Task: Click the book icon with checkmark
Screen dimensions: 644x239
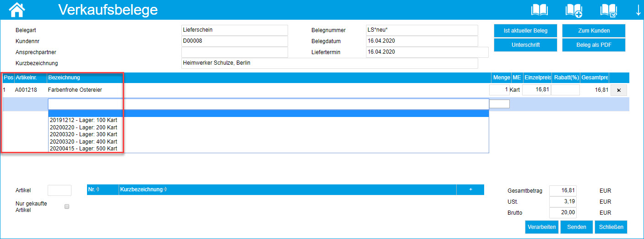Action: [608, 10]
